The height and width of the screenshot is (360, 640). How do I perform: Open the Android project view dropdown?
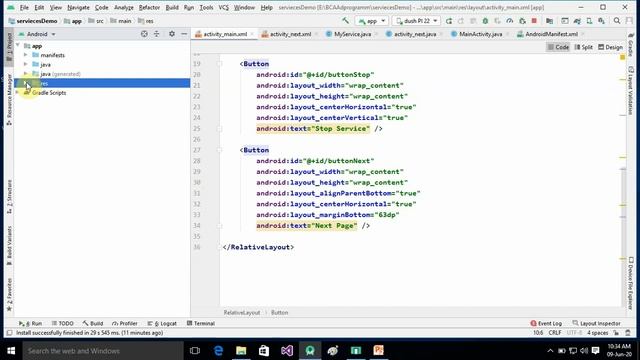37,34
